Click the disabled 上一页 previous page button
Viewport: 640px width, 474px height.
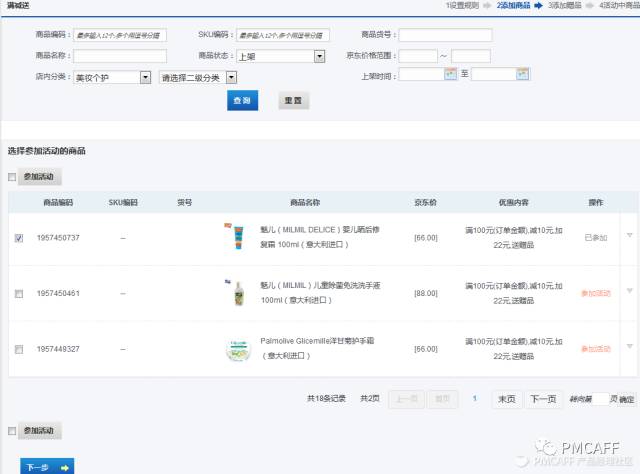pos(407,399)
